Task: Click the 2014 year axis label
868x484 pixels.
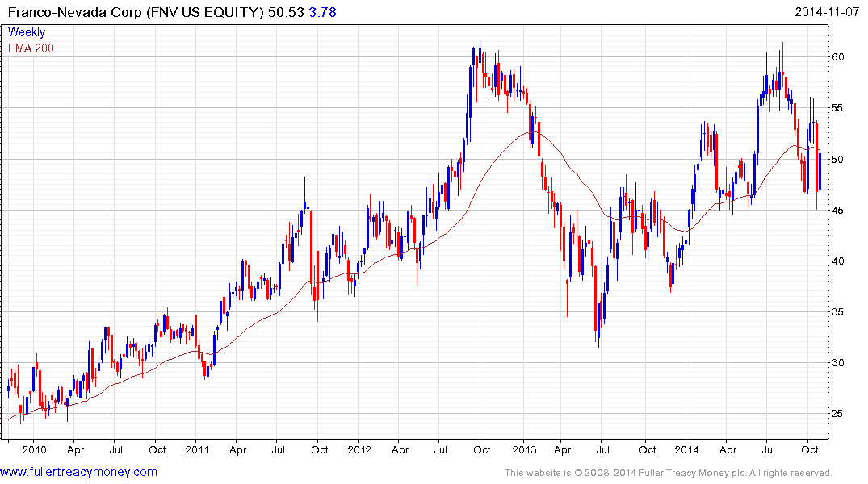Action: tap(686, 449)
